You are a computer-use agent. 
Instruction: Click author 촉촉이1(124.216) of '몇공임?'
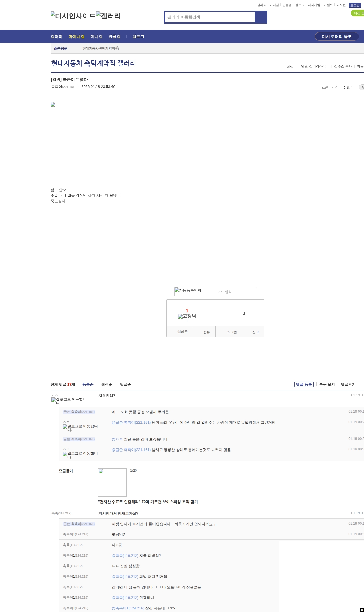pyautogui.click(x=76, y=534)
